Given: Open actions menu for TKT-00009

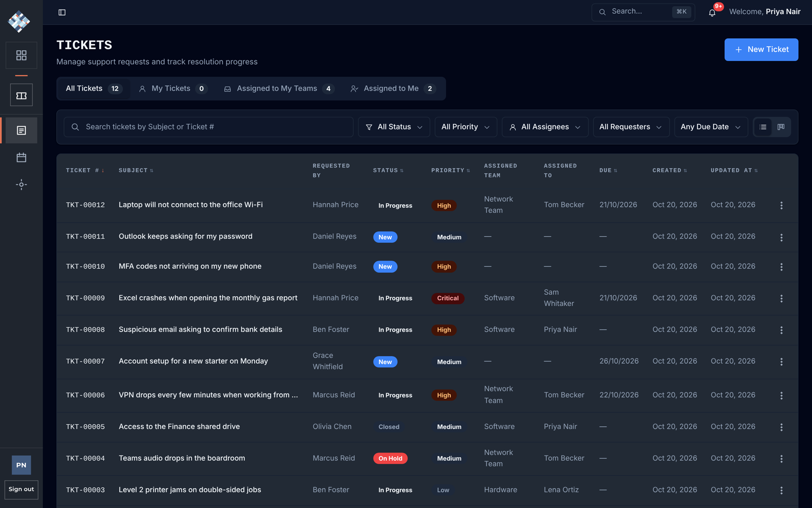Looking at the screenshot, I should [x=782, y=298].
